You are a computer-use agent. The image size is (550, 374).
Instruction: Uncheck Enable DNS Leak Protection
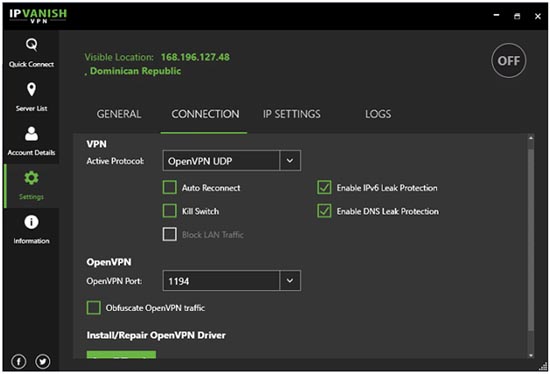324,211
